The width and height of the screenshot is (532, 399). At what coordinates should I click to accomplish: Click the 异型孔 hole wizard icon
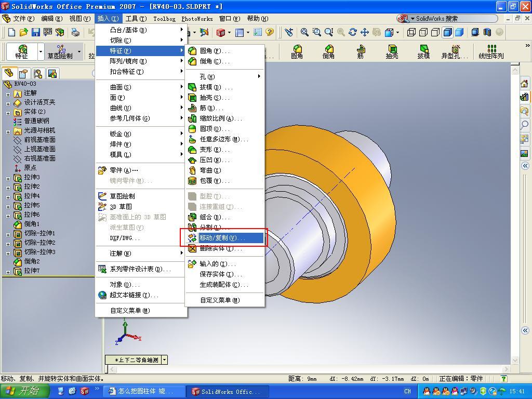pyautogui.click(x=455, y=52)
